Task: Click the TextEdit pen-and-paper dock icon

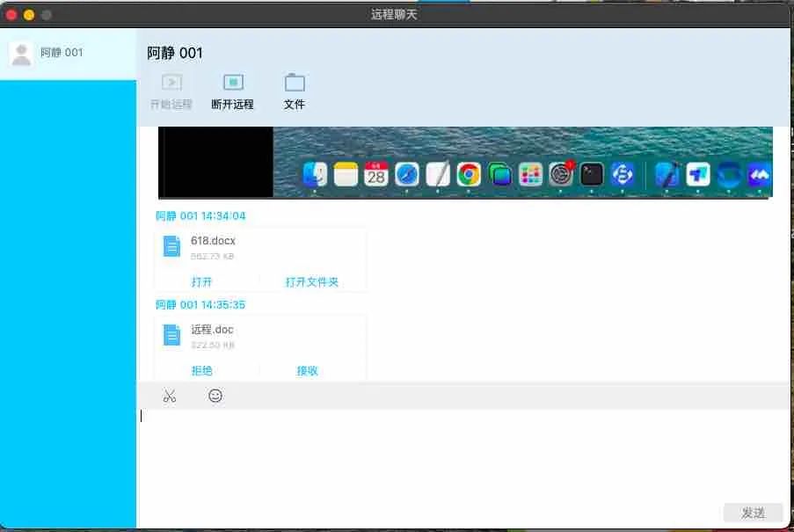Action: 438,175
